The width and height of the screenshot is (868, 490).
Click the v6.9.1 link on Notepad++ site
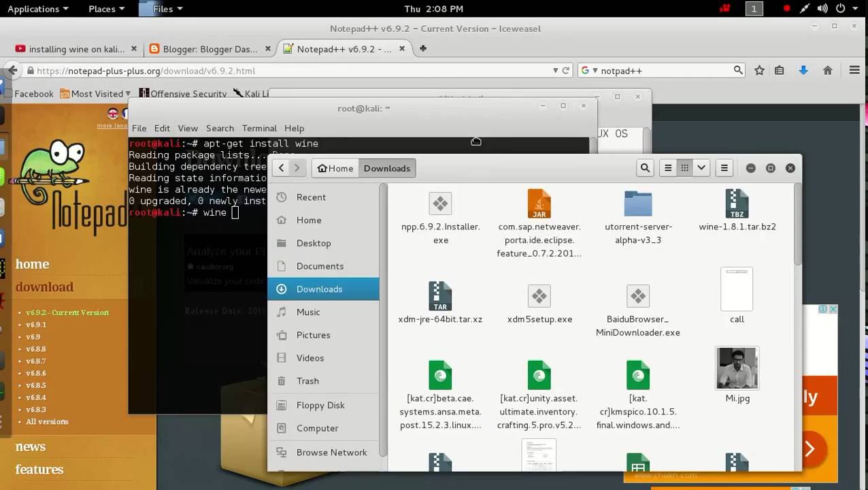tap(36, 325)
